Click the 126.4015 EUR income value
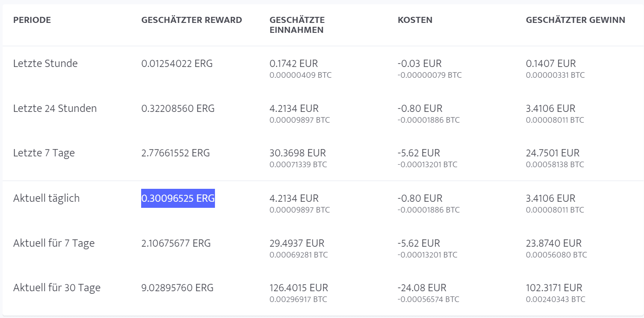This screenshot has height=318, width=644. (x=299, y=288)
